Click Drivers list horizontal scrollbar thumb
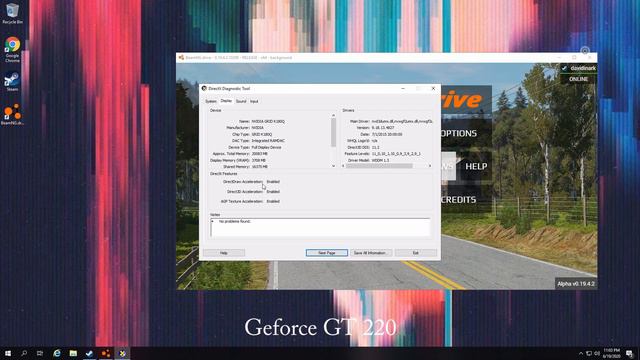The height and width of the screenshot is (360, 640). click(379, 166)
